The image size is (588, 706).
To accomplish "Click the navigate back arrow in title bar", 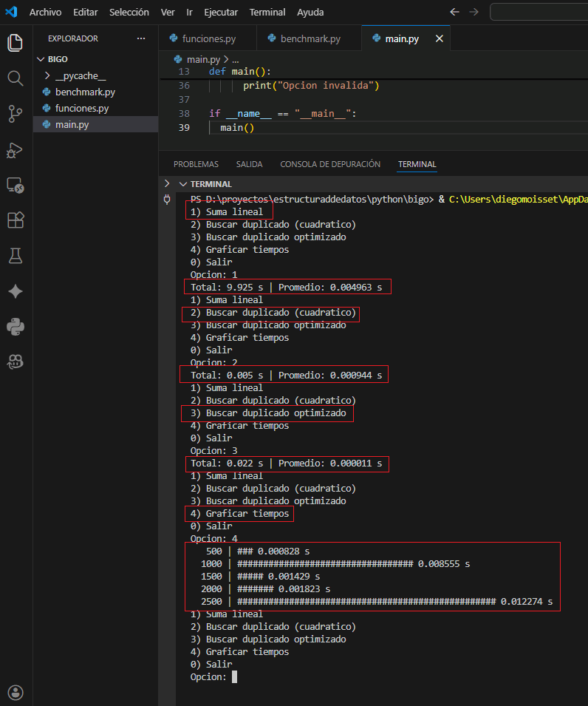I will click(x=454, y=13).
